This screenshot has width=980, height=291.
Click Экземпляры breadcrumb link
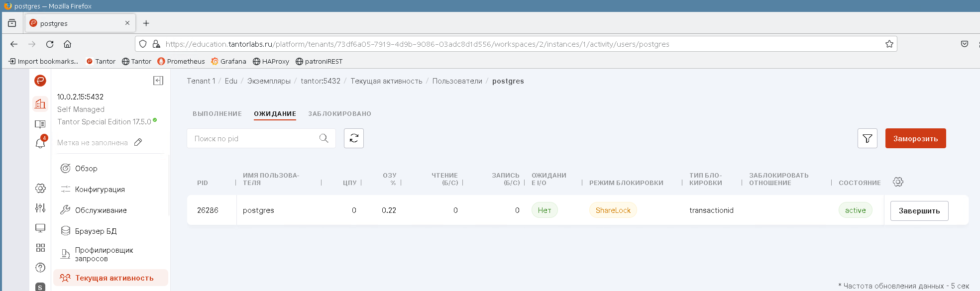click(269, 81)
